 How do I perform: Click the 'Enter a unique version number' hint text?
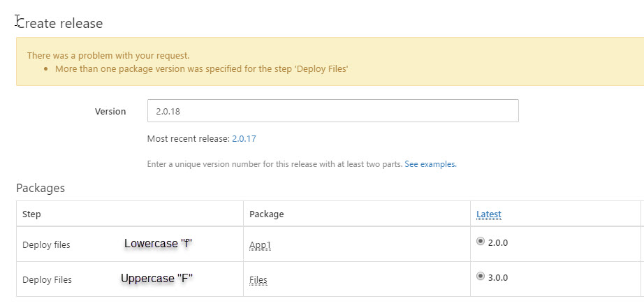tap(275, 164)
